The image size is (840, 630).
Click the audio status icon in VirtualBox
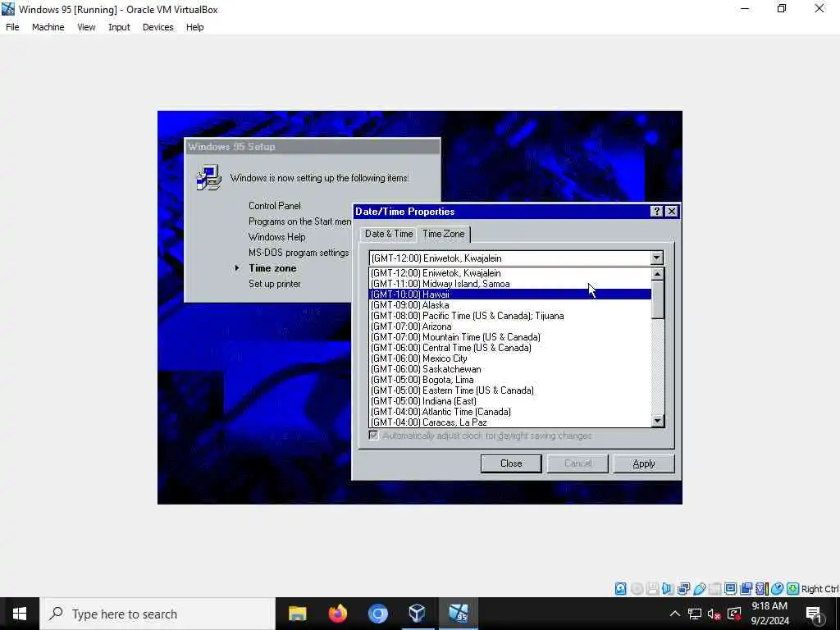click(668, 589)
